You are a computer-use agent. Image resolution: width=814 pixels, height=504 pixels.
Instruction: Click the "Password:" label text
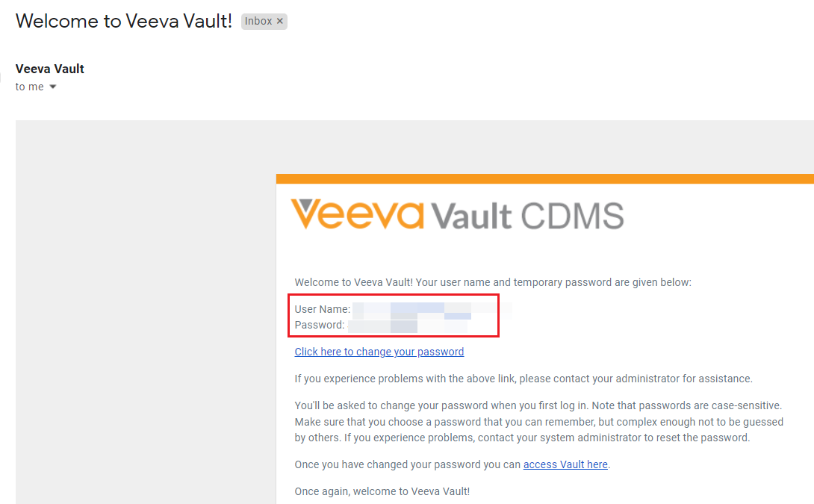320,326
